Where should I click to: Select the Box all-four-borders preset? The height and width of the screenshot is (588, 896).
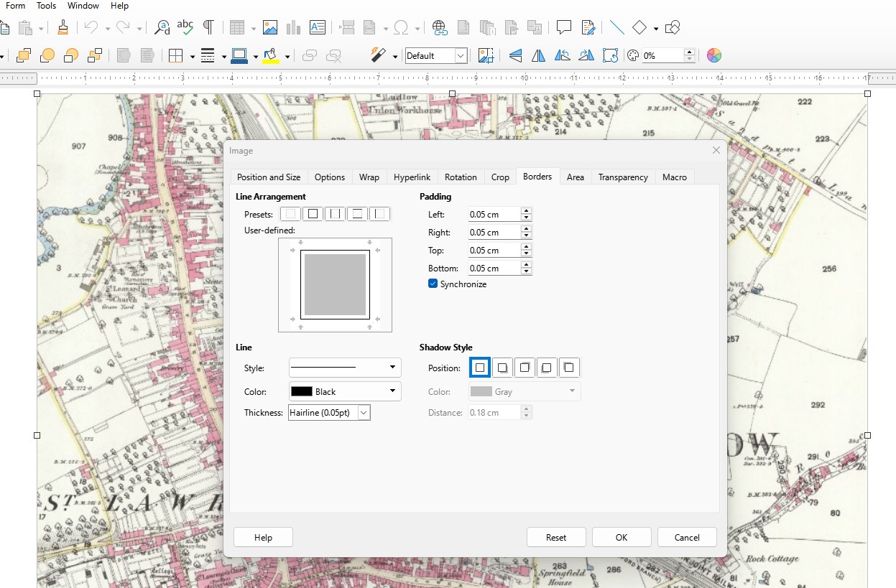click(313, 214)
